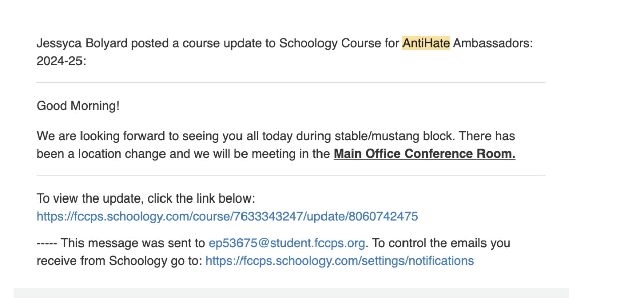Open the Schoology notification settings link
The image size is (644, 298).
340,261
